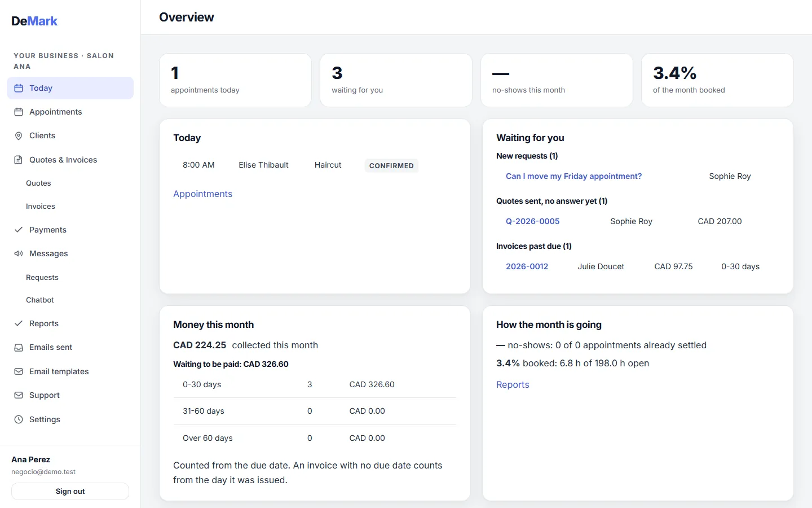Click the Ana Perez account name

point(30,459)
